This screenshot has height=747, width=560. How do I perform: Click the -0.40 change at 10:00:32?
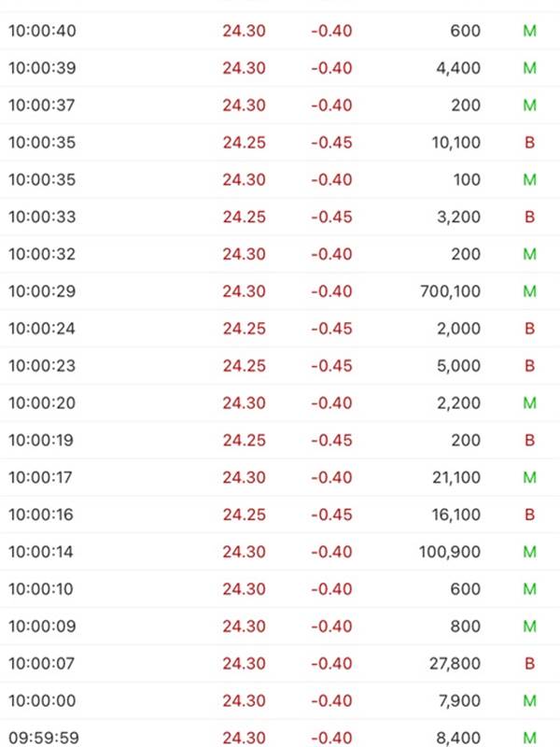[331, 254]
